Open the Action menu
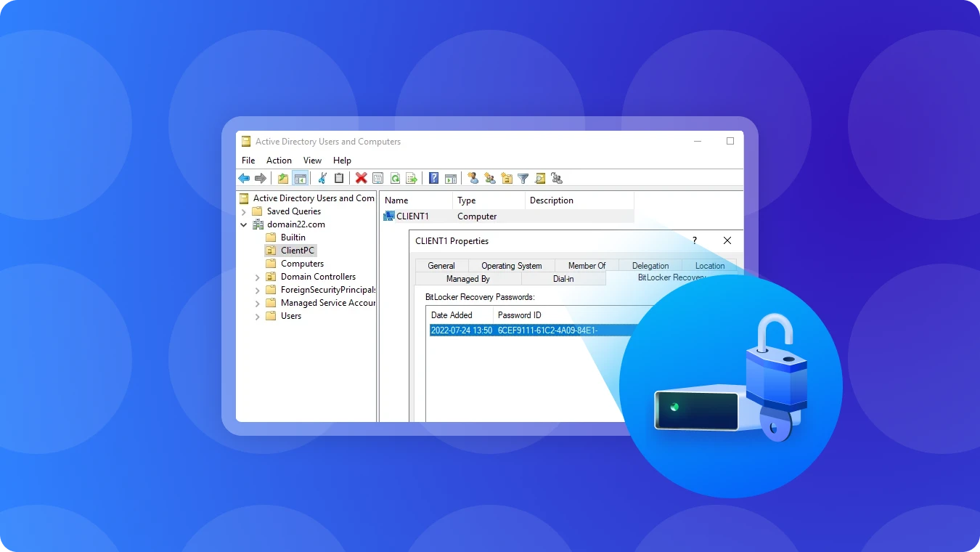980x552 pixels. [279, 161]
